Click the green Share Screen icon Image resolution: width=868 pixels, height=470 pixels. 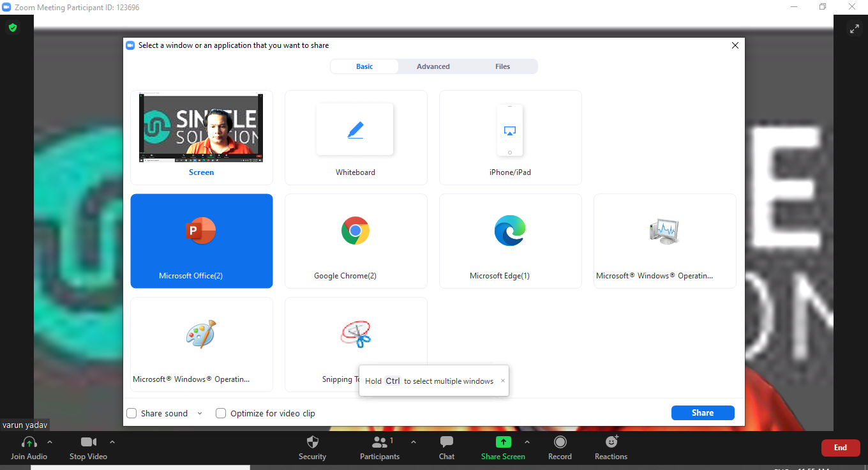coord(504,442)
